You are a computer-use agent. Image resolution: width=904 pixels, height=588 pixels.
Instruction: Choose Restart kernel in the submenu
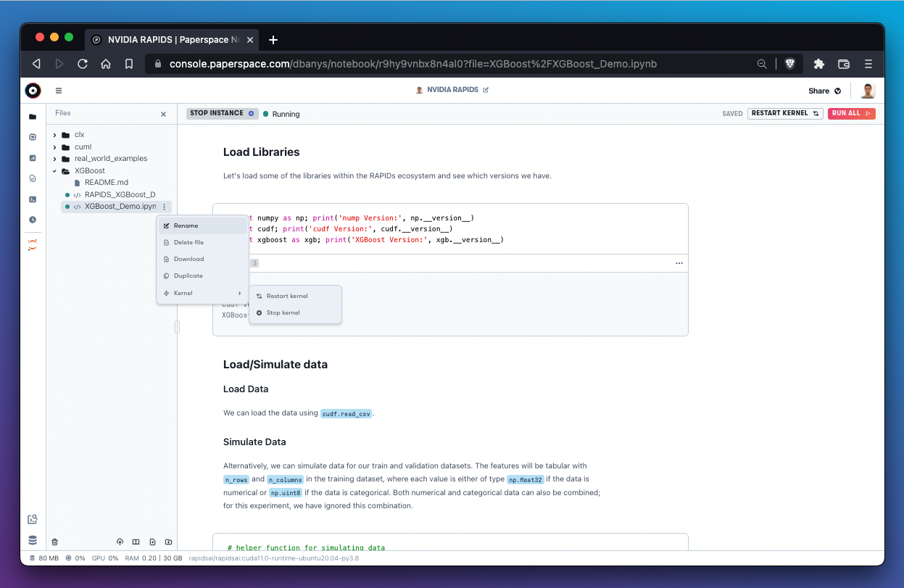[x=295, y=296]
